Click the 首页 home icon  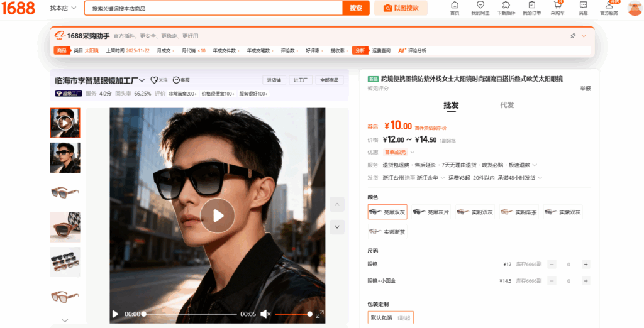[455, 6]
